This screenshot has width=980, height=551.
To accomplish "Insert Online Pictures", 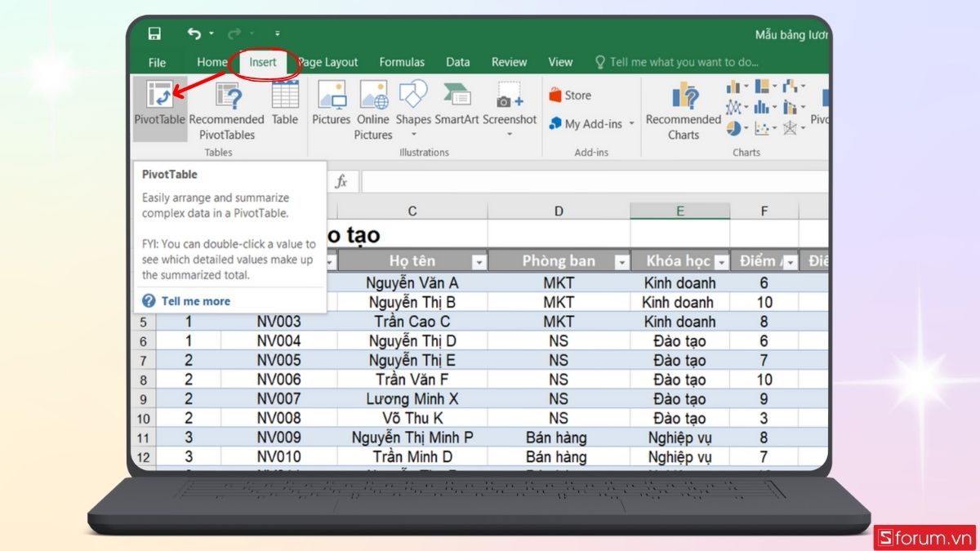I will point(373,106).
